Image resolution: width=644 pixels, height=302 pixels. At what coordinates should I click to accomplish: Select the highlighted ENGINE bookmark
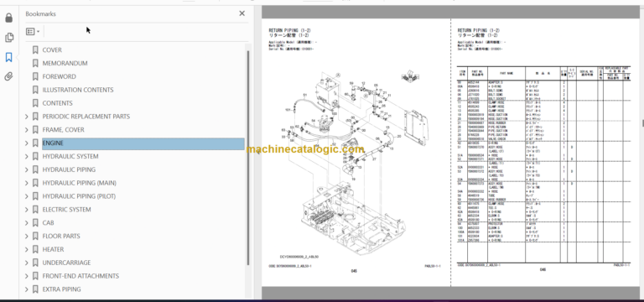pos(143,143)
